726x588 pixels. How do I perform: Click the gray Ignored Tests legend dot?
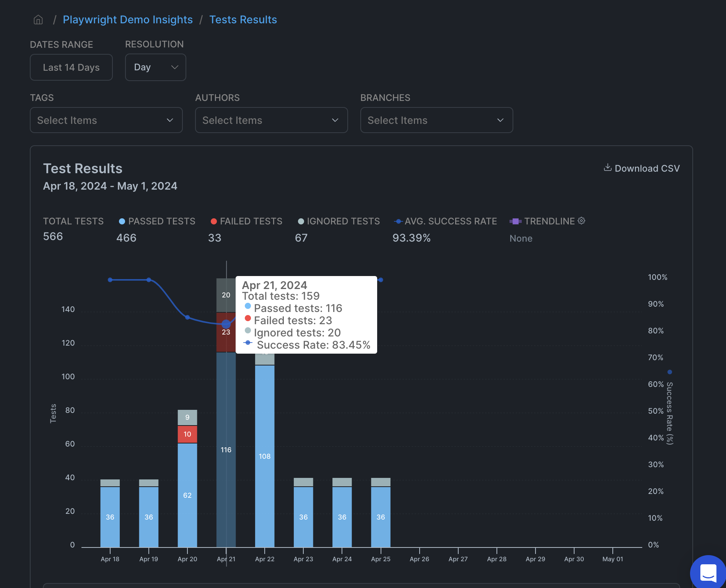click(x=301, y=221)
